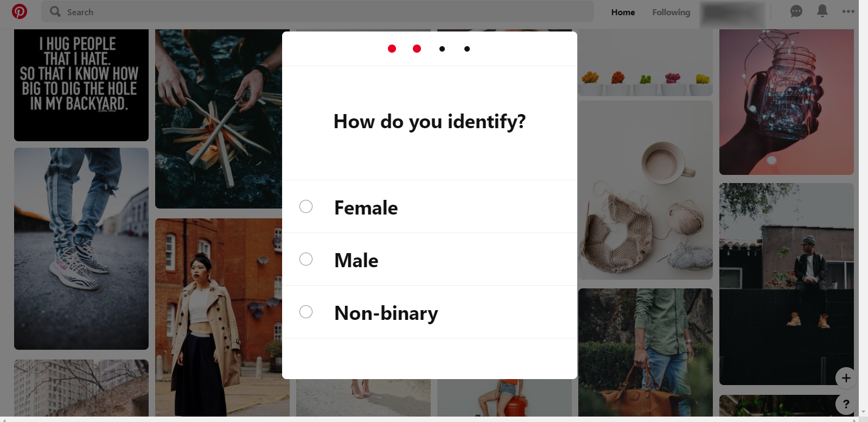Go to the Home tab
868x422 pixels.
[x=623, y=12]
